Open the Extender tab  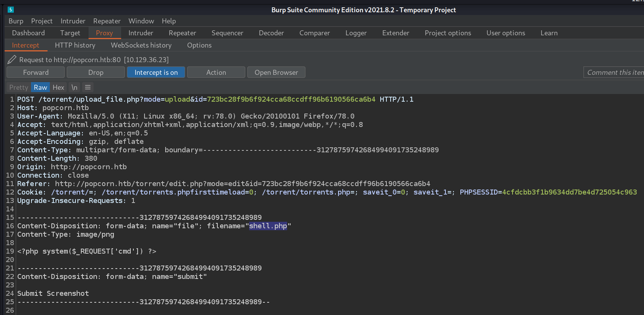pyautogui.click(x=396, y=33)
